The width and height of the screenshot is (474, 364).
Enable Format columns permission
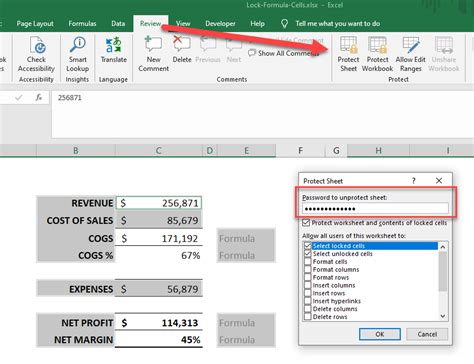click(308, 269)
